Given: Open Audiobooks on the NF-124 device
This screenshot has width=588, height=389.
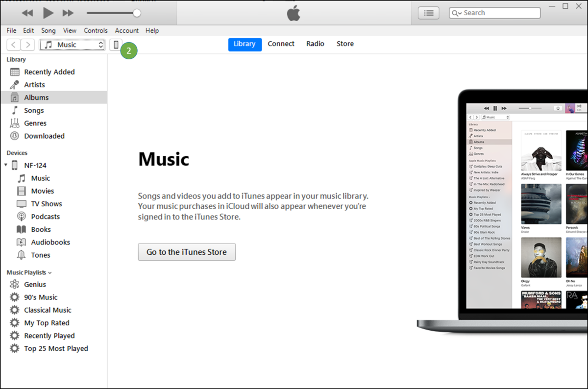Looking at the screenshot, I should (x=48, y=242).
